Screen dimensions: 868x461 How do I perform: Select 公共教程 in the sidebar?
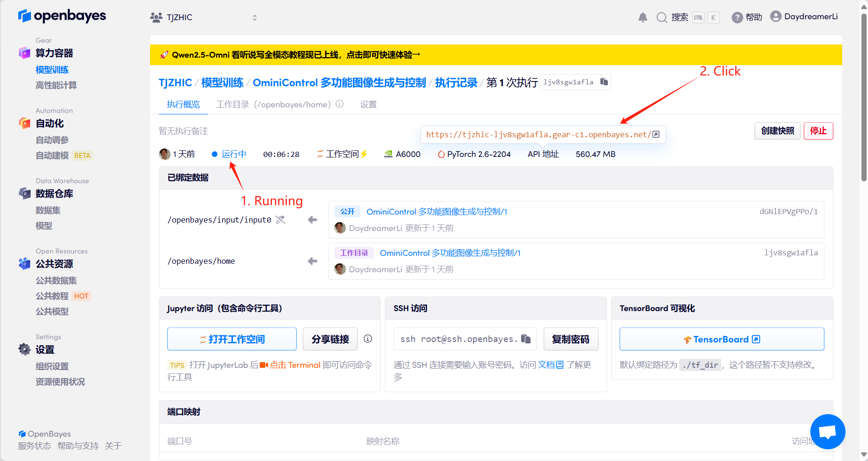(x=52, y=296)
